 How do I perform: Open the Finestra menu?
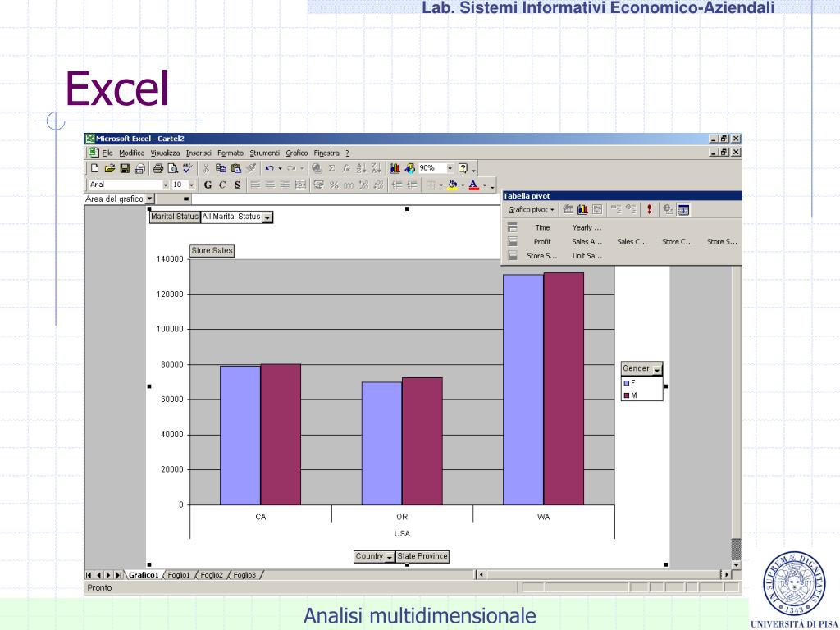tap(326, 153)
